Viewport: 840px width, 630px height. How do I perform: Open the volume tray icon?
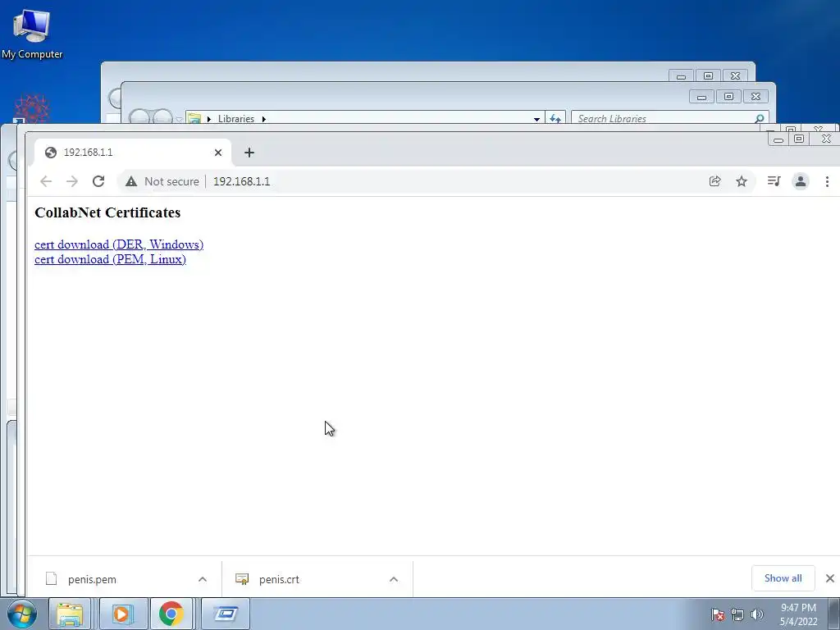click(756, 614)
